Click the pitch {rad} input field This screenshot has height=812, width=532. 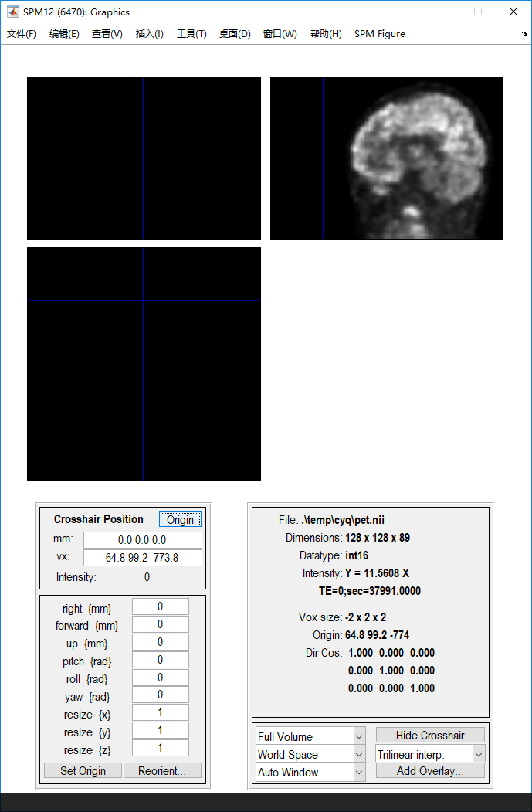coord(161,660)
